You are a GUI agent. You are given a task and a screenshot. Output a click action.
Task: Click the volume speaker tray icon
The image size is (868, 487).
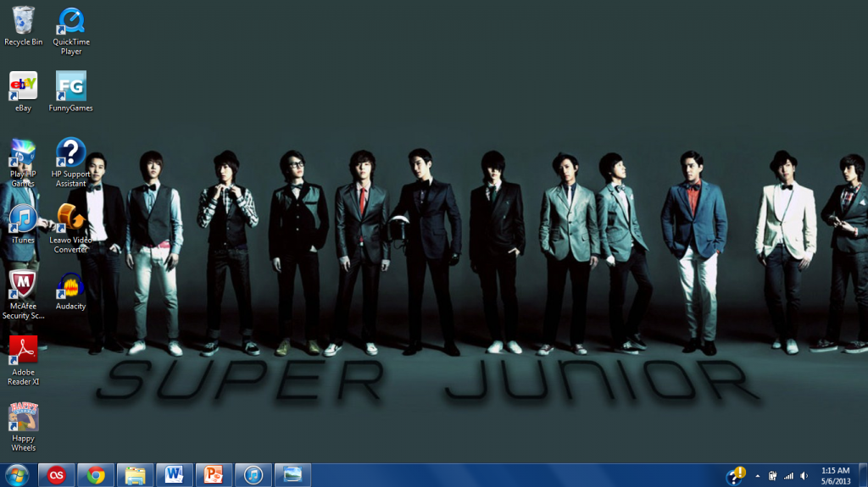point(804,476)
